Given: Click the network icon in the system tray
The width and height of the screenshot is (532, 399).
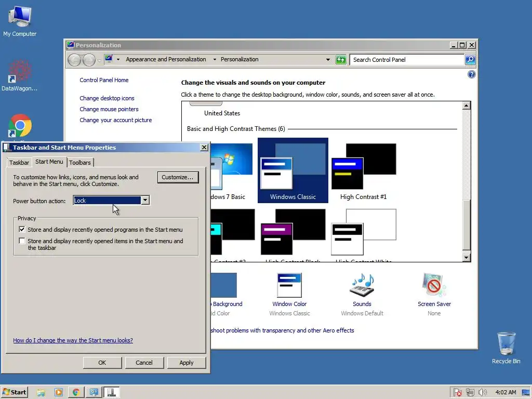Looking at the screenshot, I should (470, 393).
